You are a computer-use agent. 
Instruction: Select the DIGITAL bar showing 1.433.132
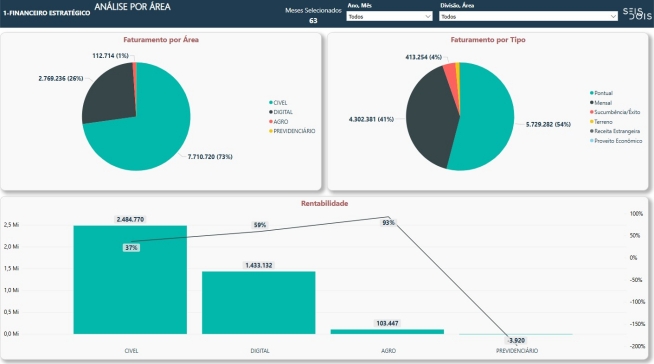coord(259,302)
